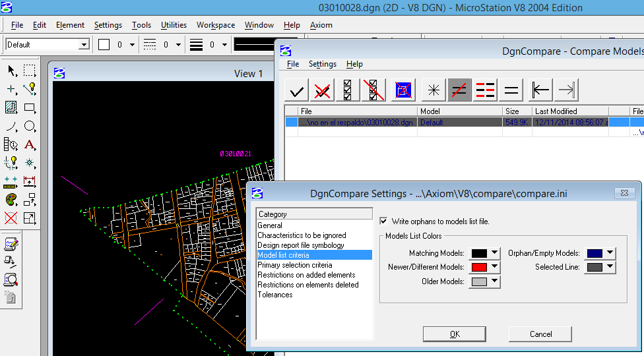Click the red-black dashed lines filter button

(485, 90)
